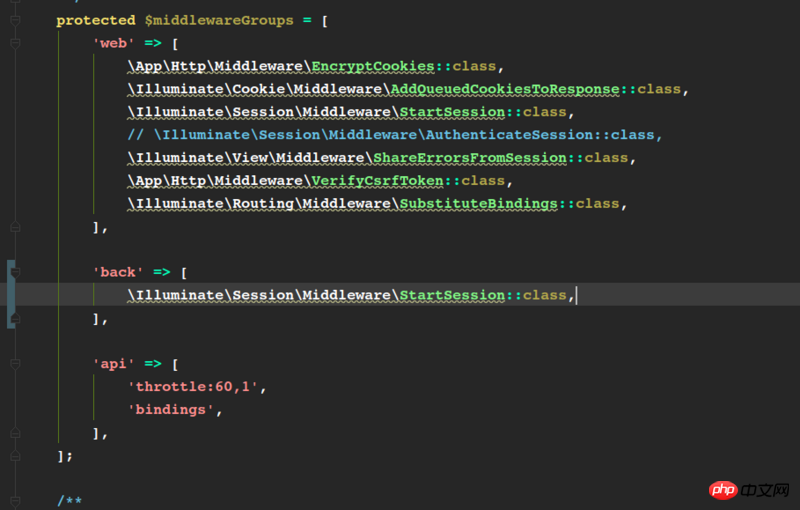Click the fold end marker closing 'api' group

(x=15, y=433)
